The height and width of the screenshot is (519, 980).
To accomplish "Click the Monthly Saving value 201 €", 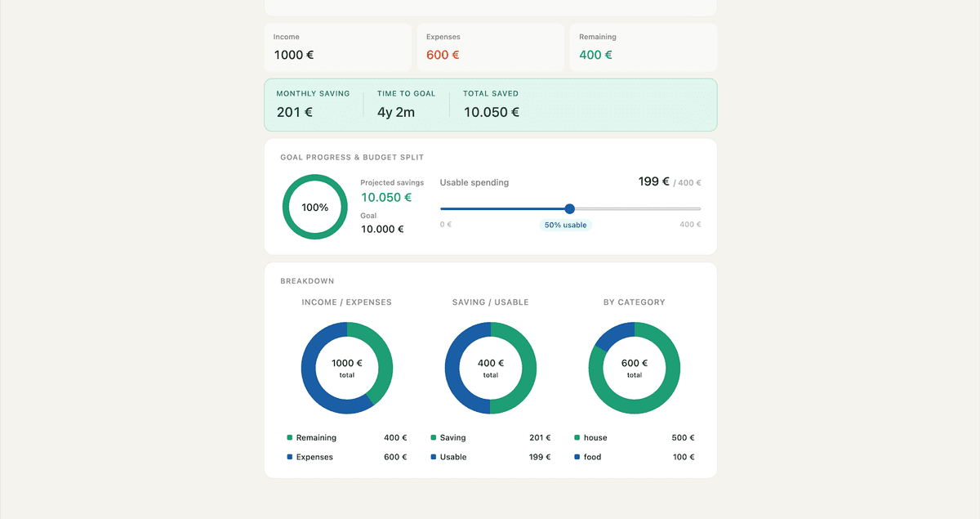I will point(295,112).
